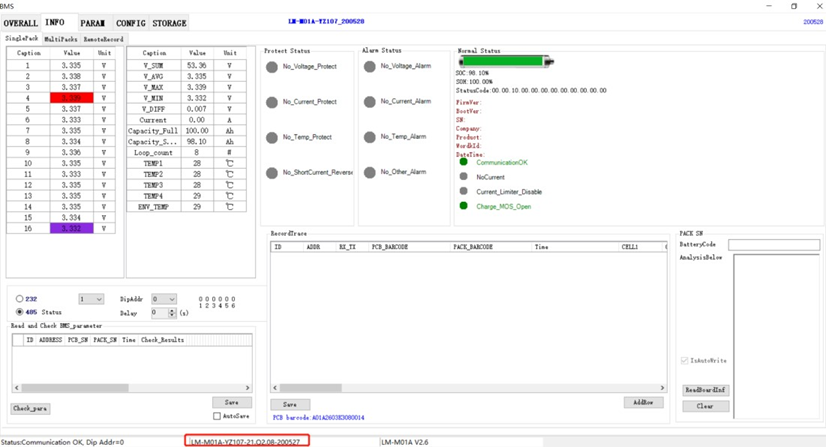This screenshot has width=826, height=447.
Task: Open the DipAddr dropdown
Action: [163, 299]
